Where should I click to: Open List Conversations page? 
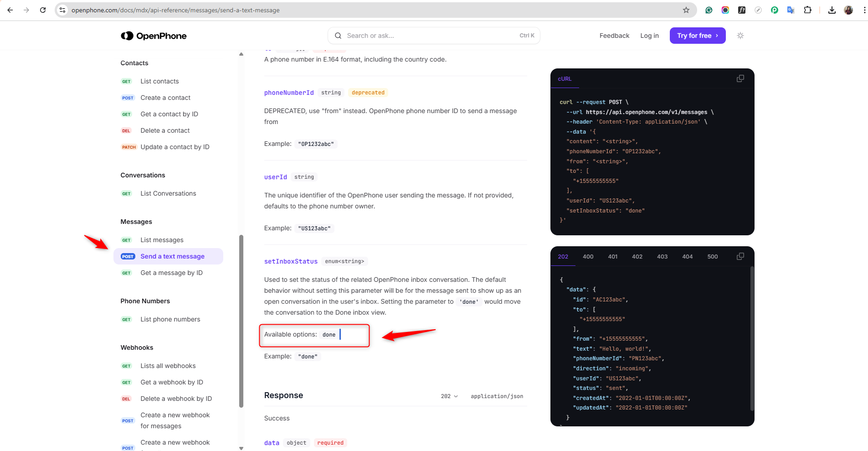tap(168, 193)
